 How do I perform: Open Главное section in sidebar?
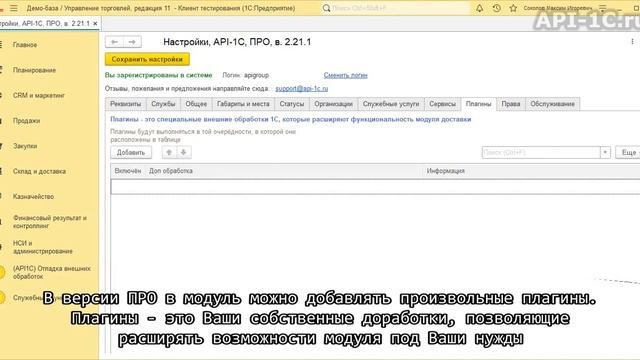[x=25, y=45]
